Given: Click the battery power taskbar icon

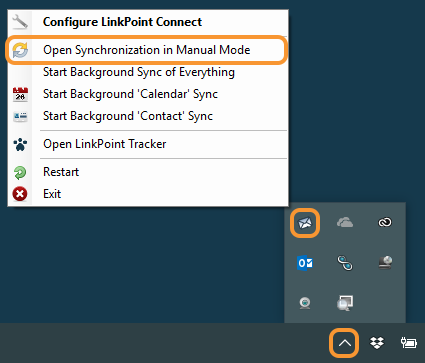Looking at the screenshot, I should click(x=409, y=343).
